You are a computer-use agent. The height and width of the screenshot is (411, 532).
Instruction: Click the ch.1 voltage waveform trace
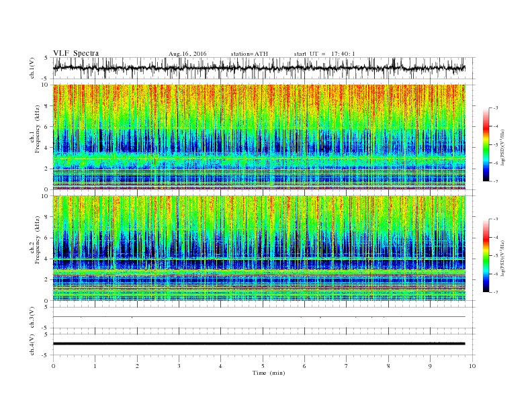pos(259,68)
